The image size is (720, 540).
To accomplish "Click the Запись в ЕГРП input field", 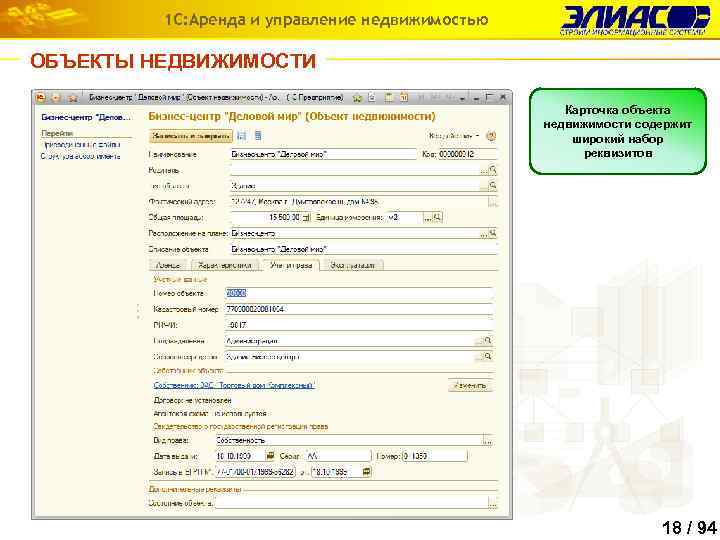I will [x=255, y=472].
